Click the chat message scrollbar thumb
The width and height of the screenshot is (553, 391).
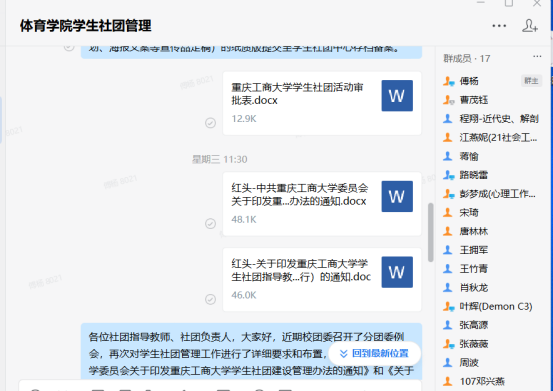[x=430, y=232]
